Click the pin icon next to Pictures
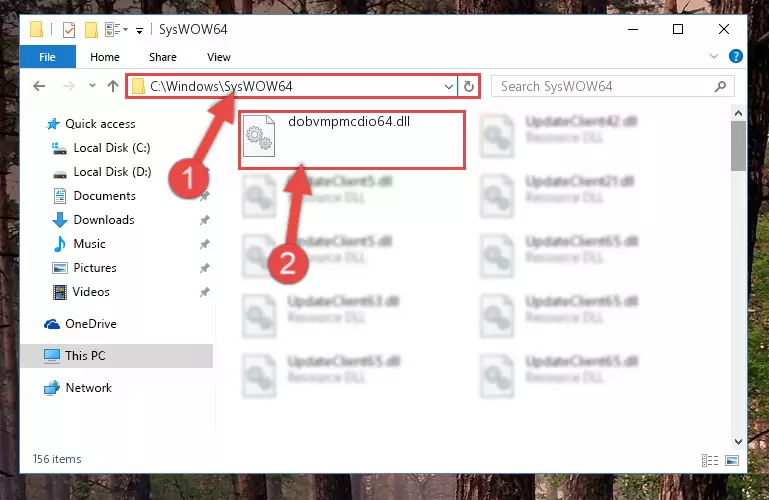Screen dimensions: 769x500 tap(205, 268)
